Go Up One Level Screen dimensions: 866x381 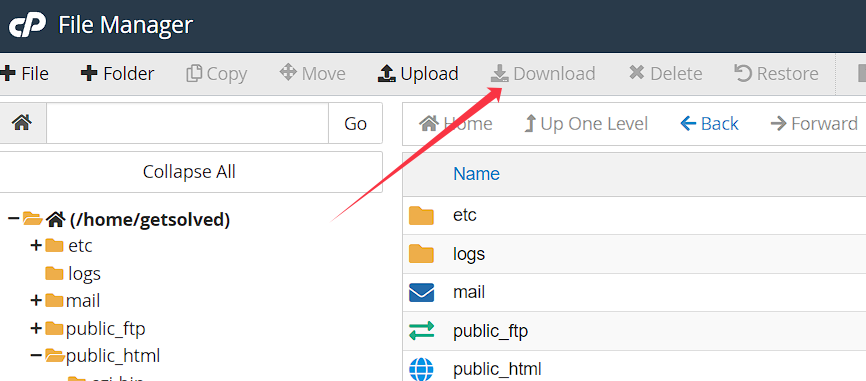point(585,123)
